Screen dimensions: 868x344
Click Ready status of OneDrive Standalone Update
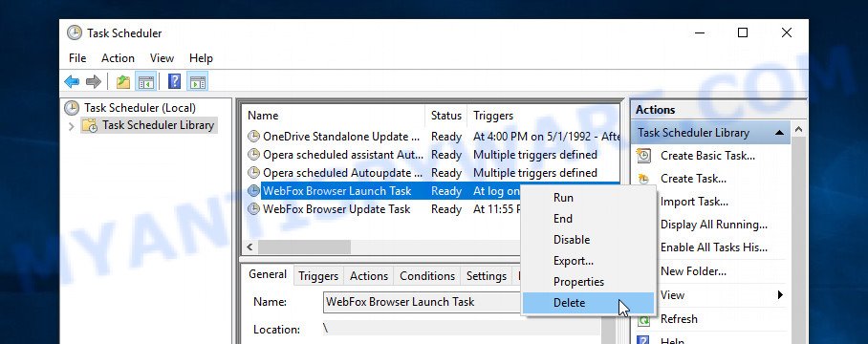coord(446,137)
